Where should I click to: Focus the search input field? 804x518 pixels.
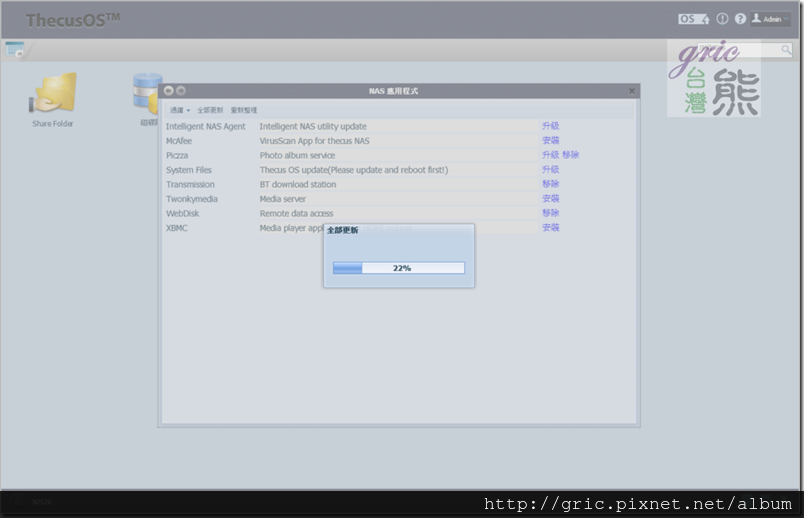coord(738,50)
